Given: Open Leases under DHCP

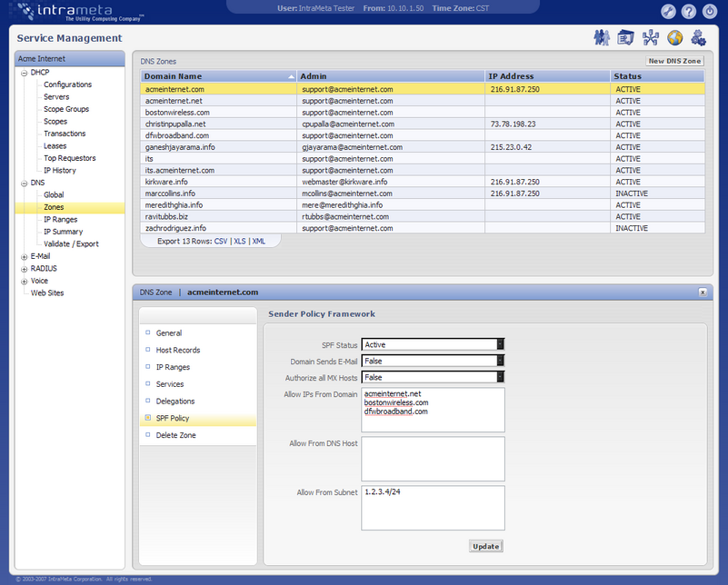Looking at the screenshot, I should click(55, 145).
